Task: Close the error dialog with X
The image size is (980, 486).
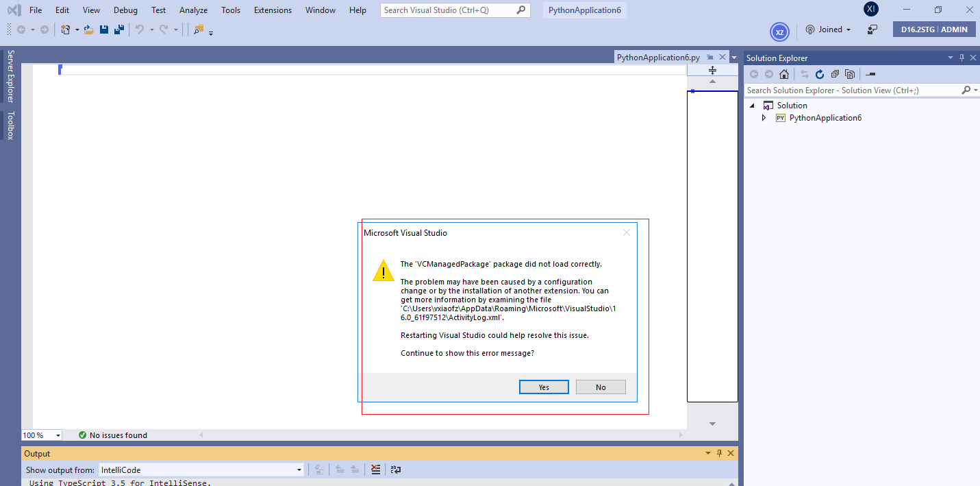Action: pos(626,233)
